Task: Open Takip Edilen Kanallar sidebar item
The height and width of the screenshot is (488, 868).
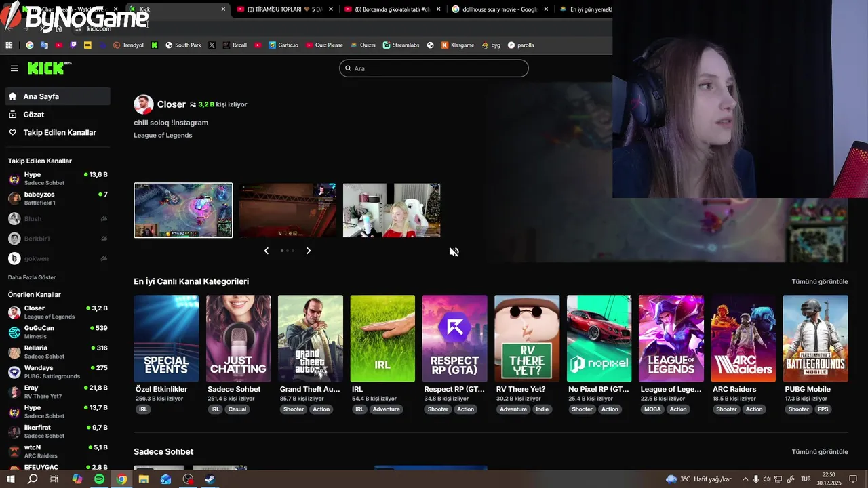Action: (58, 133)
